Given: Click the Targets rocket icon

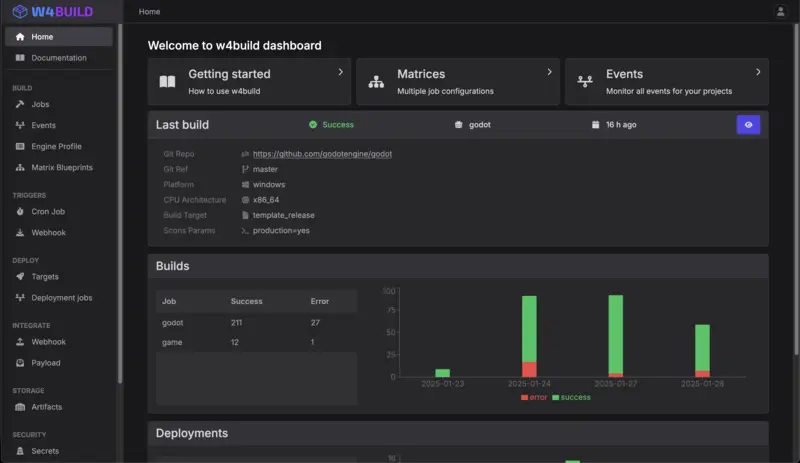Looking at the screenshot, I should (x=20, y=277).
